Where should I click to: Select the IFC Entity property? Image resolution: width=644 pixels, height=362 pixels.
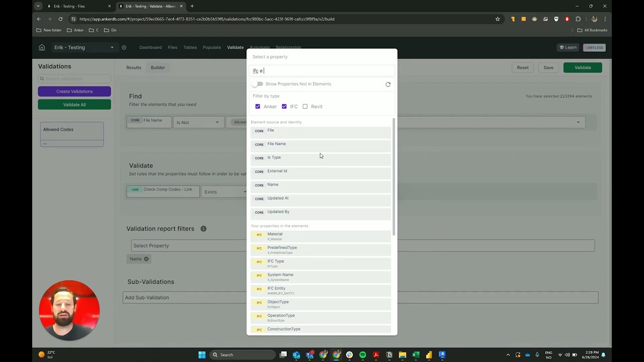320,290
